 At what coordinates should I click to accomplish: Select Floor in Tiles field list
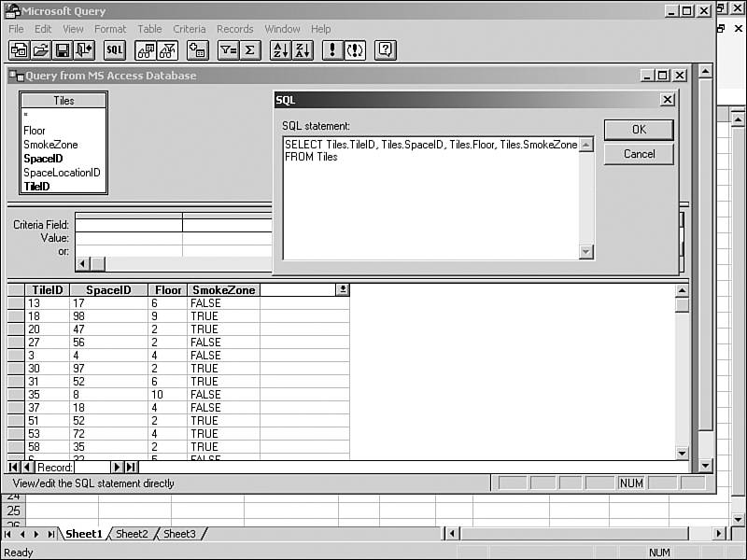tap(35, 131)
